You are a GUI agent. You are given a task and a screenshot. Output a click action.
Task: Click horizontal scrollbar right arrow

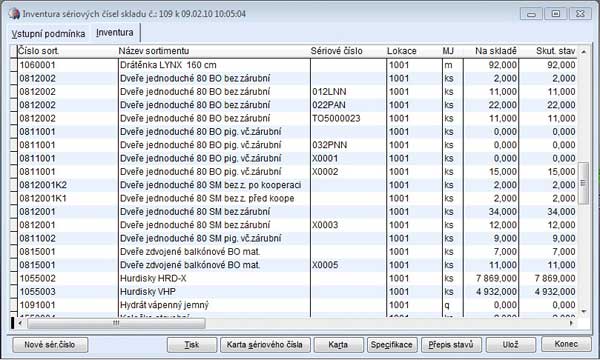click(572, 324)
